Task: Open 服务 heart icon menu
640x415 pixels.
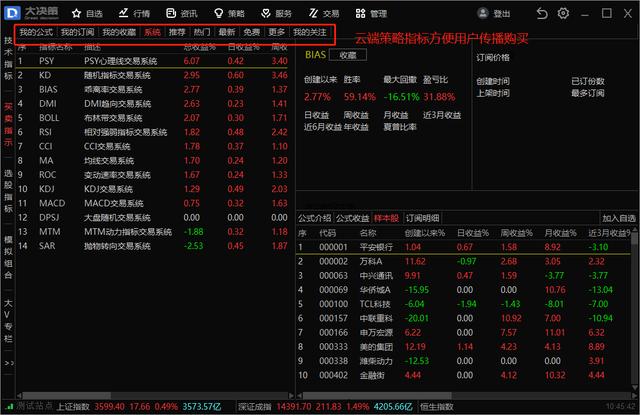Action: (266, 13)
